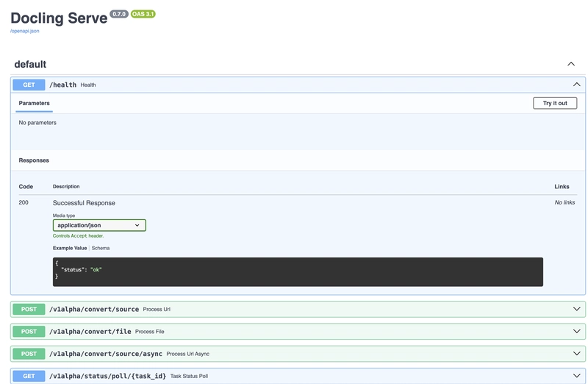This screenshot has height=384, width=588.
Task: Expand the GET /v1alpha/status/poll/{task_id} chevron
Action: click(576, 376)
